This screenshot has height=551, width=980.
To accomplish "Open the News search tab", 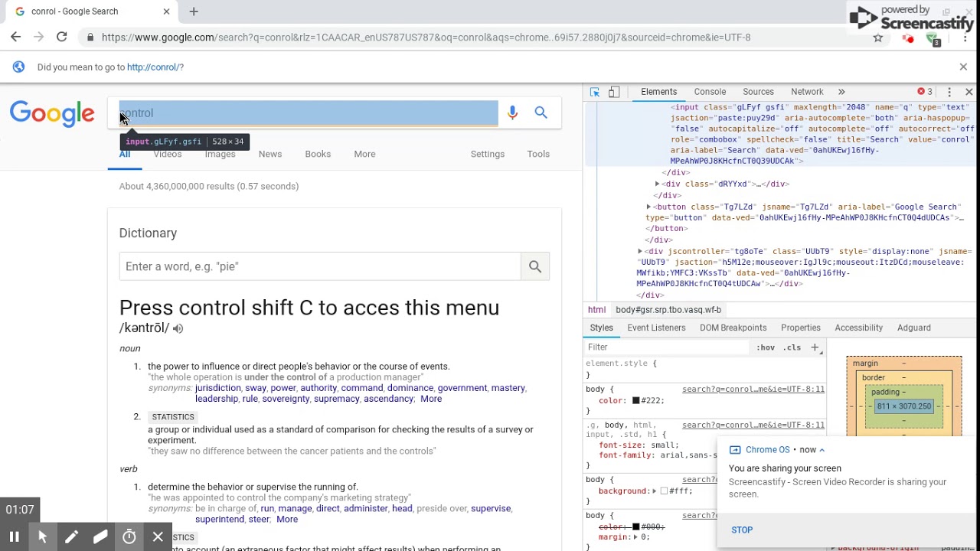I will [x=270, y=154].
